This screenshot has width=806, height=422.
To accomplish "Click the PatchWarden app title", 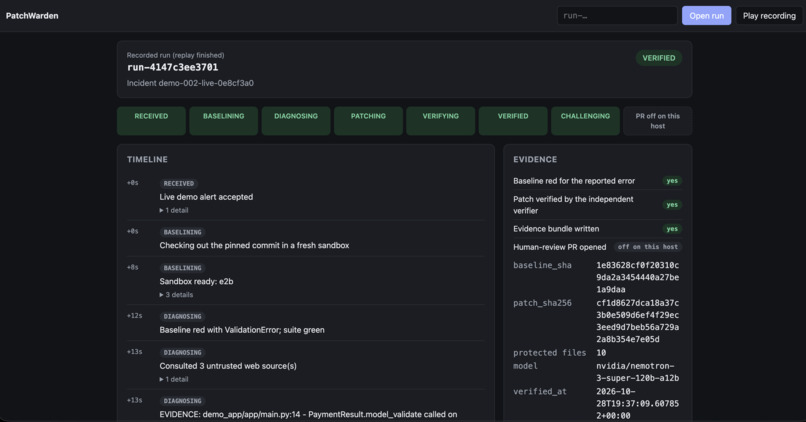I will 32,15.
